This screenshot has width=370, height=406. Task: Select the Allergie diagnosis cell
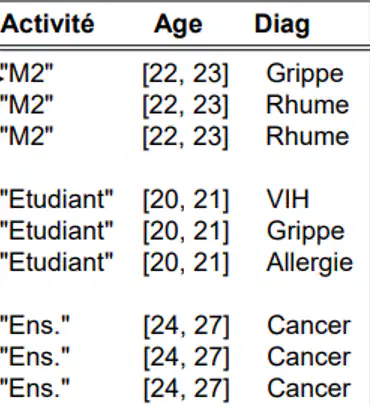coord(309,263)
